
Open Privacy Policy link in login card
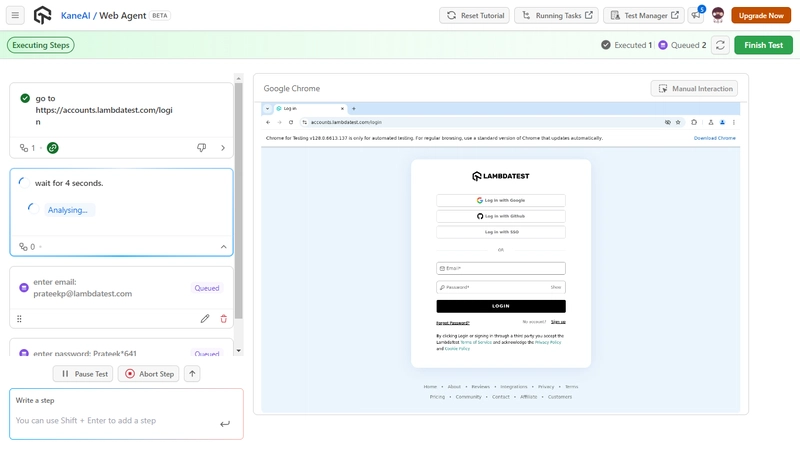coord(548,342)
